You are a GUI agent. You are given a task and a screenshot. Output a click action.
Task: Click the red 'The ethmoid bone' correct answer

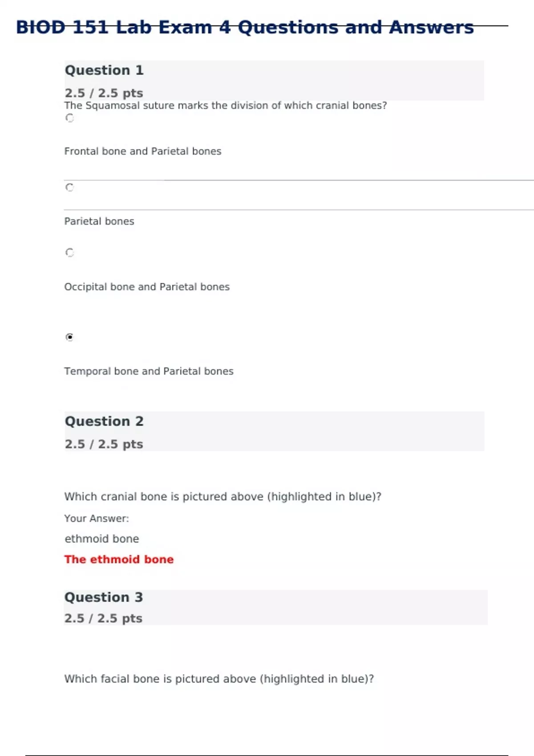pyautogui.click(x=119, y=559)
